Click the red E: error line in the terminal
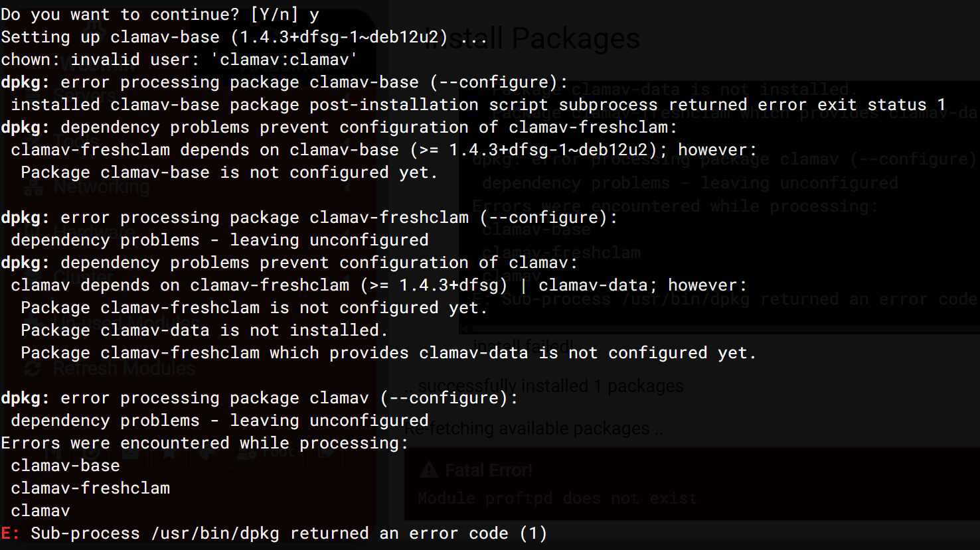Screen dimensions: 980x550 pyautogui.click(x=274, y=533)
